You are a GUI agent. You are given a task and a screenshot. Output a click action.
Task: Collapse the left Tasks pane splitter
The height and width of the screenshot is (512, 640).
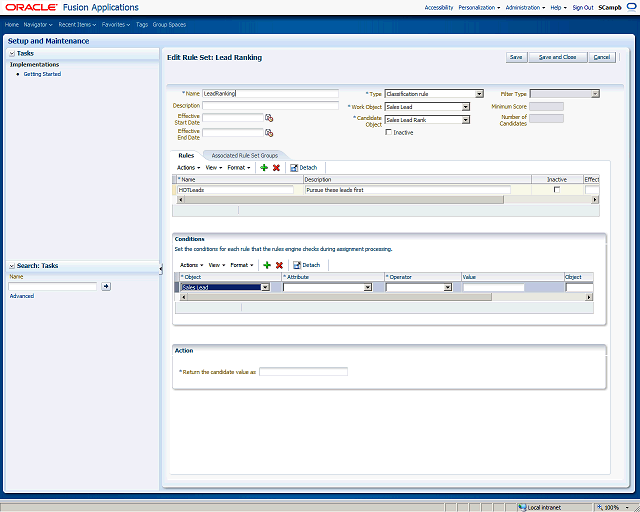point(160,269)
